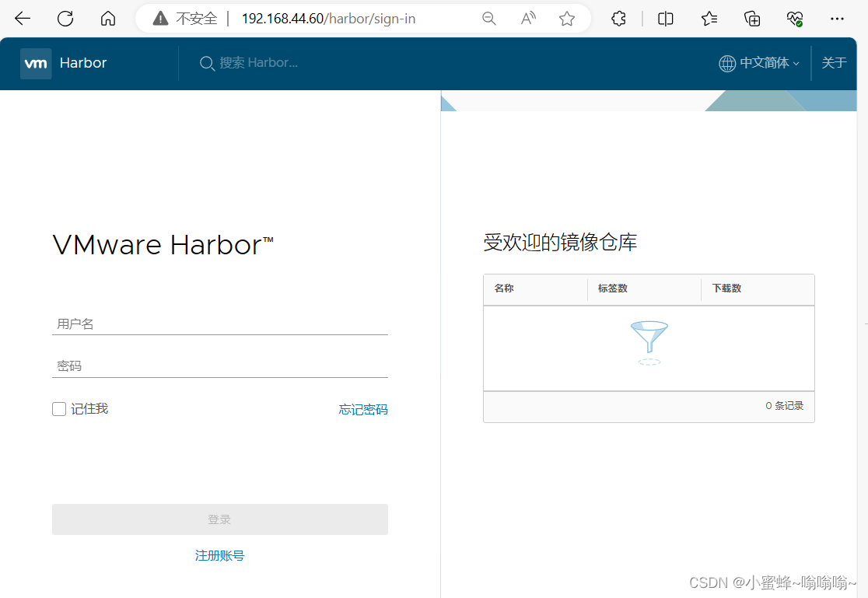Open the 关于 about menu item

tap(834, 63)
